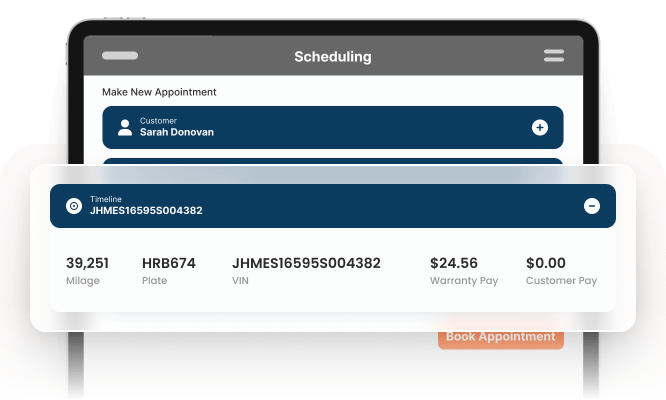Click the pill-shaped button in header left
This screenshot has height=400, width=666.
120,56
